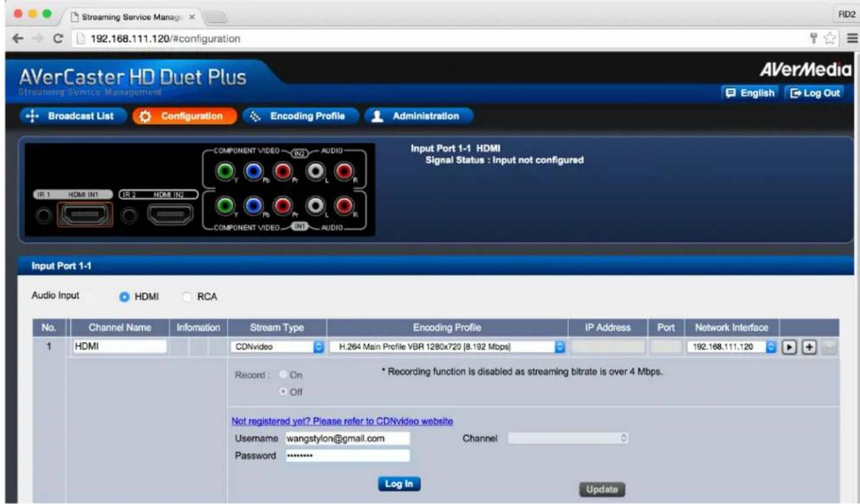
Task: Click the Password input field
Action: (347, 455)
